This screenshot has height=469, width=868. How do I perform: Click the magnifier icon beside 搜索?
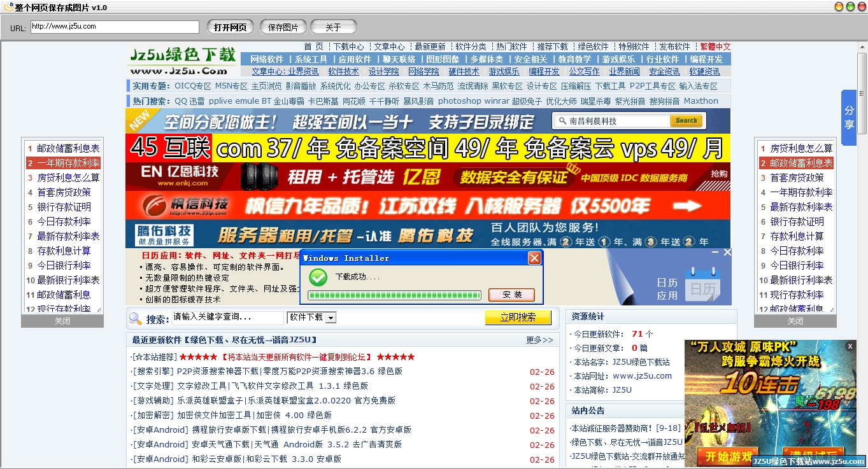point(135,318)
